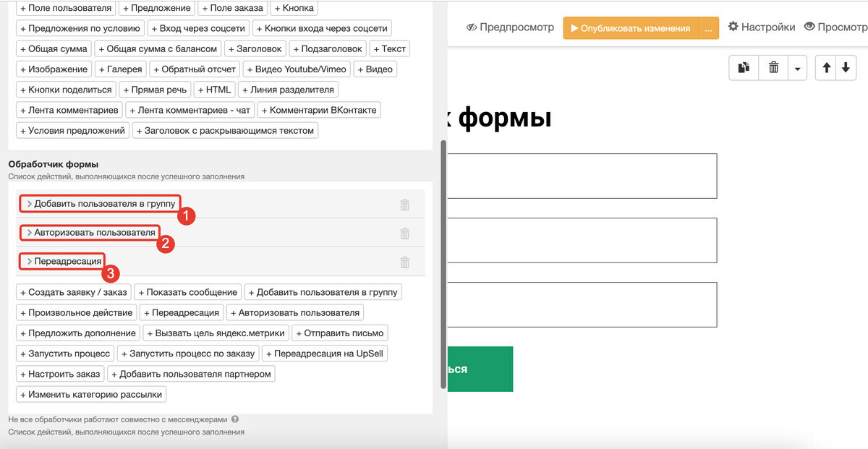
Task: Open the ellipsis menu beside 'Опубликовать изменения'
Action: (x=708, y=28)
